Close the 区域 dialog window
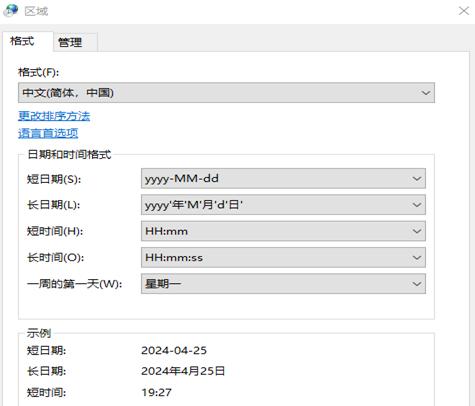Screen dimensions: 475x406 point(464,11)
